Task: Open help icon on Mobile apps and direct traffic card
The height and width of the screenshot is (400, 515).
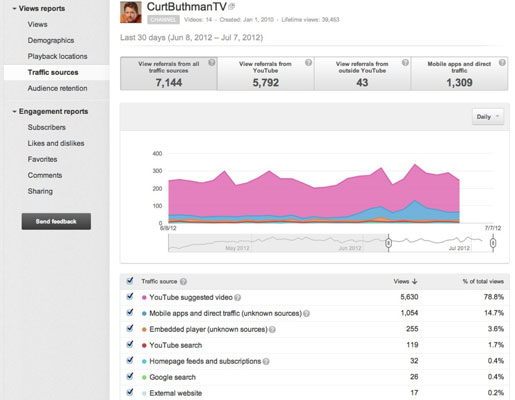Action: tap(502, 63)
